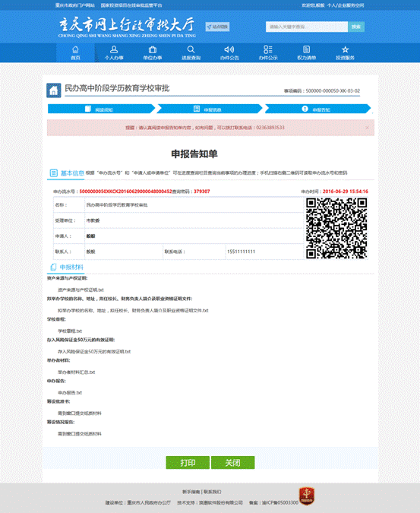Click the 申报材料 section title
The width and height of the screenshot is (420, 513).
[71, 268]
